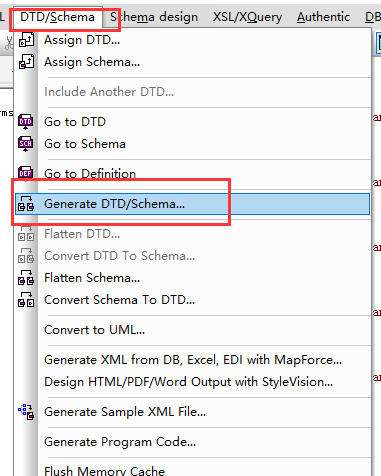
Task: Click the Assign Schema icon
Action: (26, 62)
